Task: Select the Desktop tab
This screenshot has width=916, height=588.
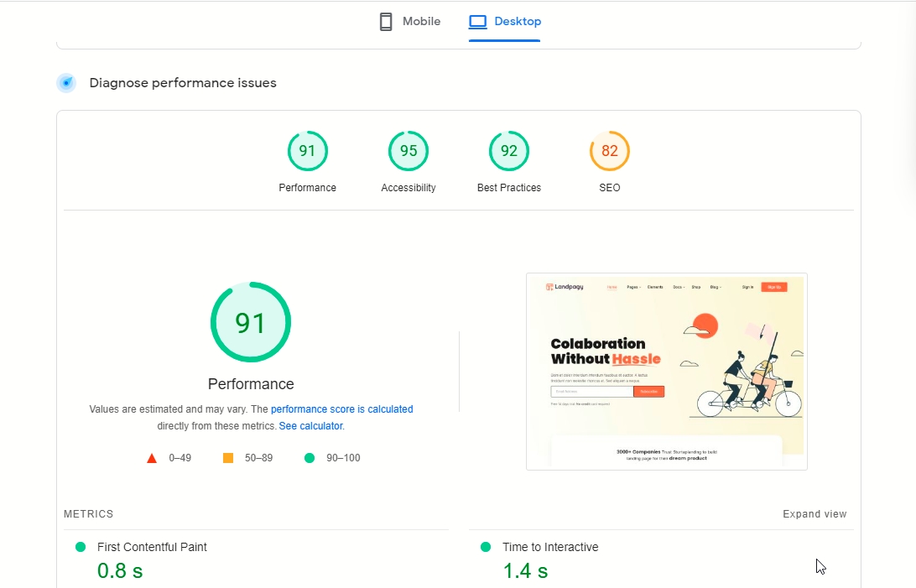Action: 505,22
